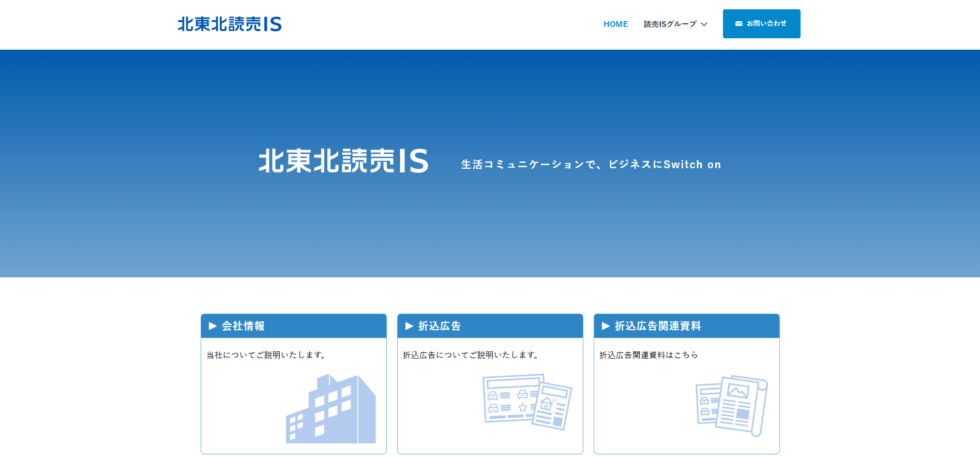Click the flyer advertisement illustration
Viewport: 980px width, 458px height.
click(x=527, y=402)
